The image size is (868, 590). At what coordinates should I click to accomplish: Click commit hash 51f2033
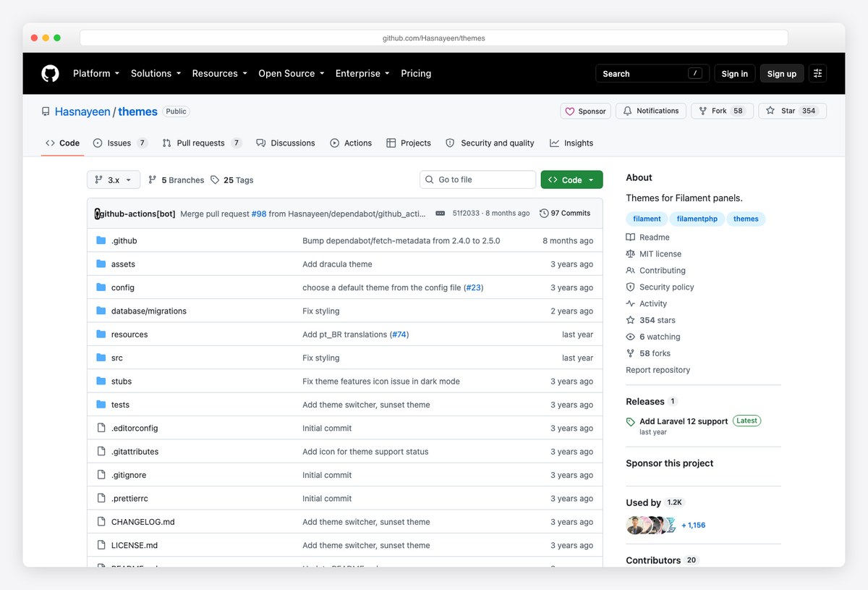pos(465,214)
